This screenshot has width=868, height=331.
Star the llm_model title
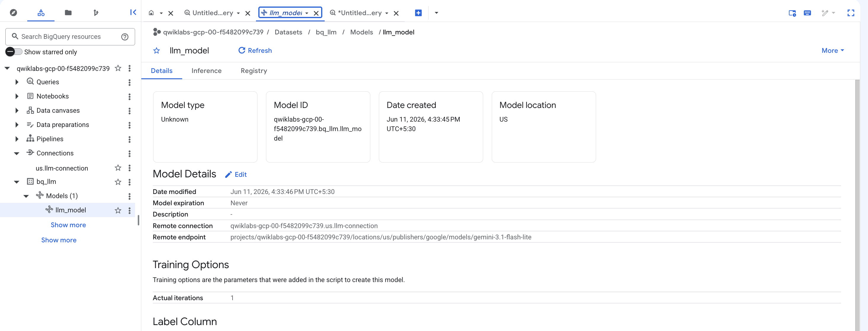[156, 51]
